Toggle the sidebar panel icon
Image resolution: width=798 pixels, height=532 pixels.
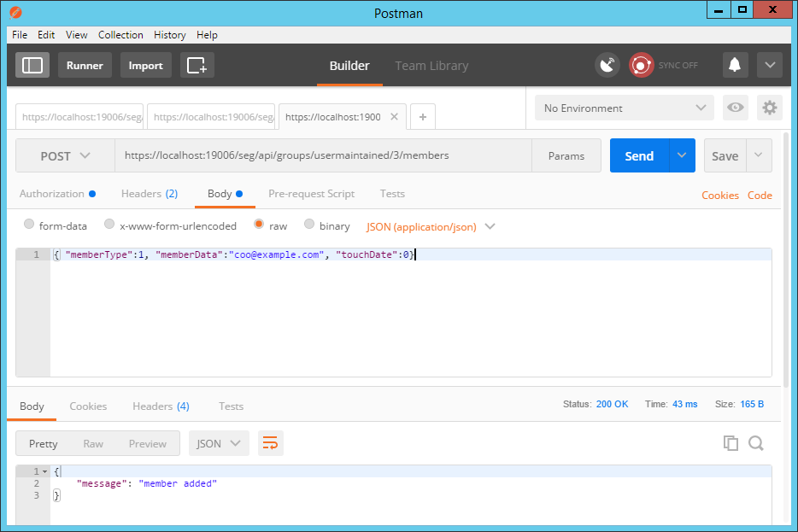(32, 66)
